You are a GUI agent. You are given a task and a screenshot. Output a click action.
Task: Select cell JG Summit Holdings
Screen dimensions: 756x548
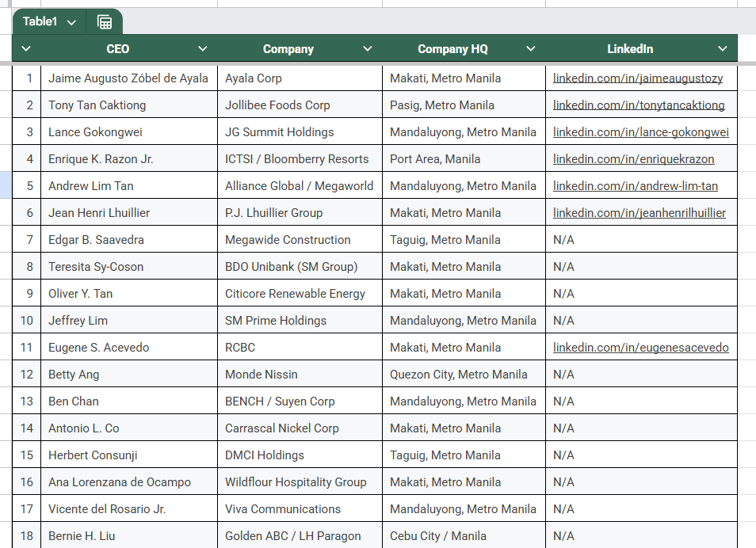[300, 132]
